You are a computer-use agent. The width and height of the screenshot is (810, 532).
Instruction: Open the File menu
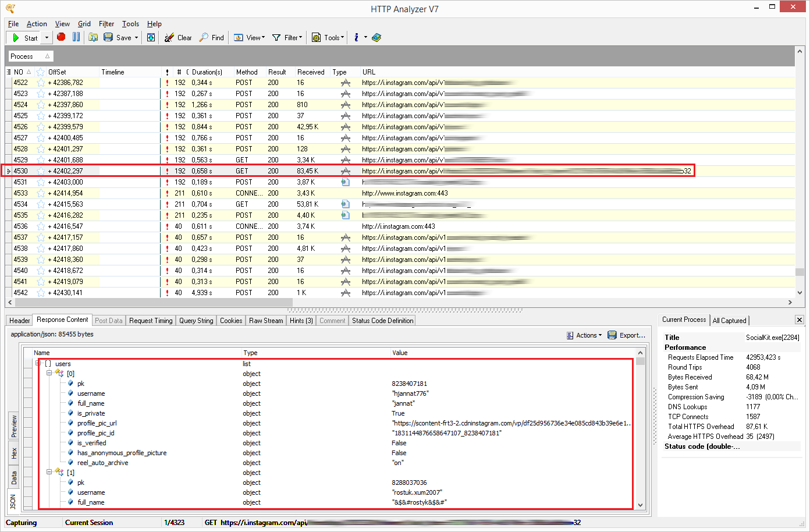[x=13, y=24]
